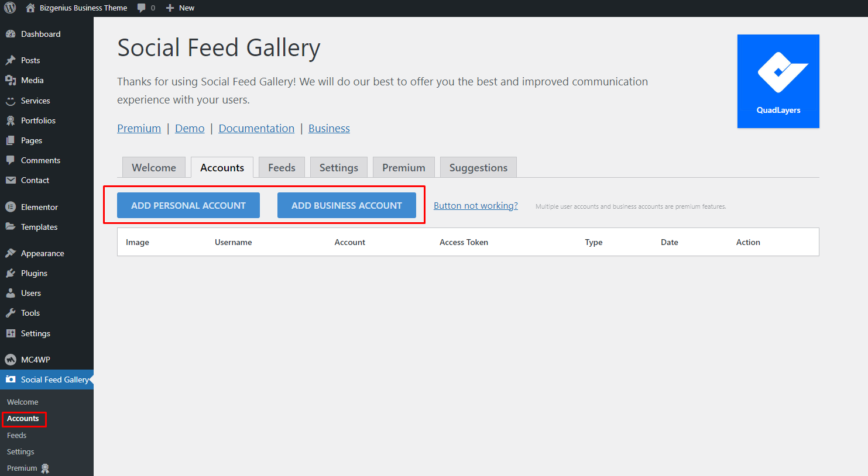The image size is (868, 476).
Task: Open the Demo link
Action: pos(190,129)
